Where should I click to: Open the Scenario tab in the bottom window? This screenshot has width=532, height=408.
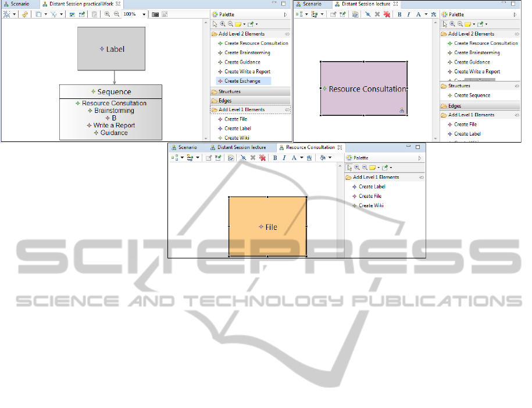point(185,147)
